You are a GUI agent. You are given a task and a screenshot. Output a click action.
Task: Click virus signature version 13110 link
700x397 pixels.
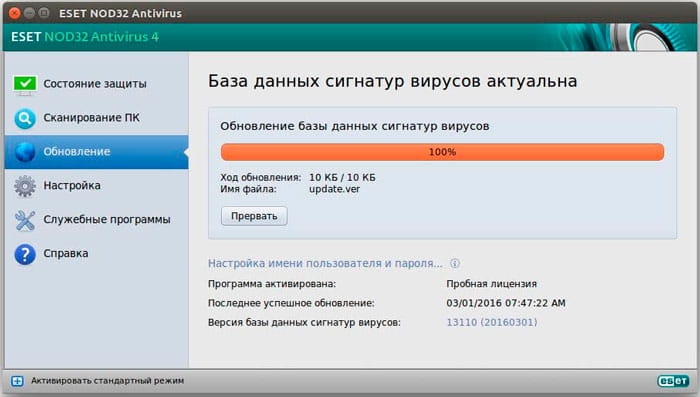coord(492,322)
